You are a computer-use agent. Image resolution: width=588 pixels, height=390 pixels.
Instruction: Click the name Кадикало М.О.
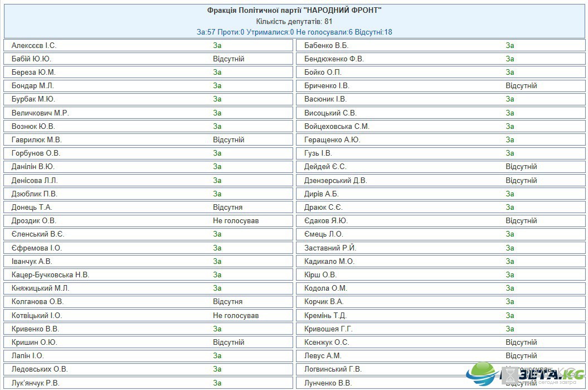tap(329, 262)
